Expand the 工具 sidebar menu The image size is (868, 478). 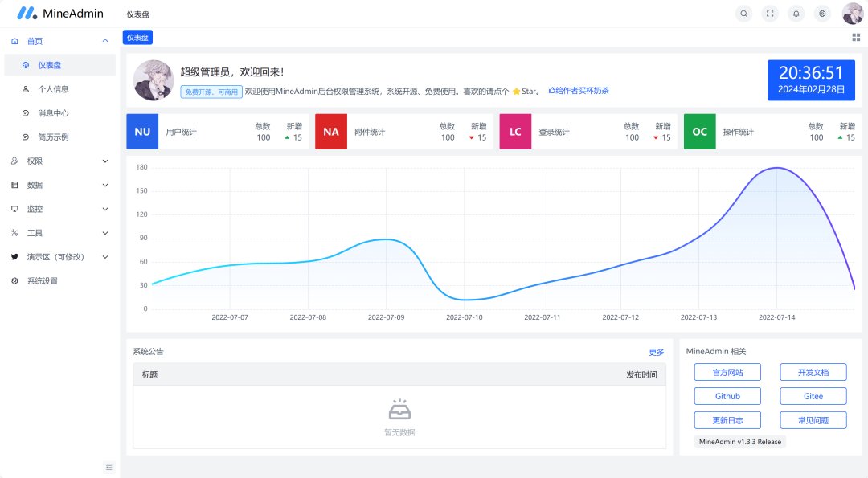[59, 233]
